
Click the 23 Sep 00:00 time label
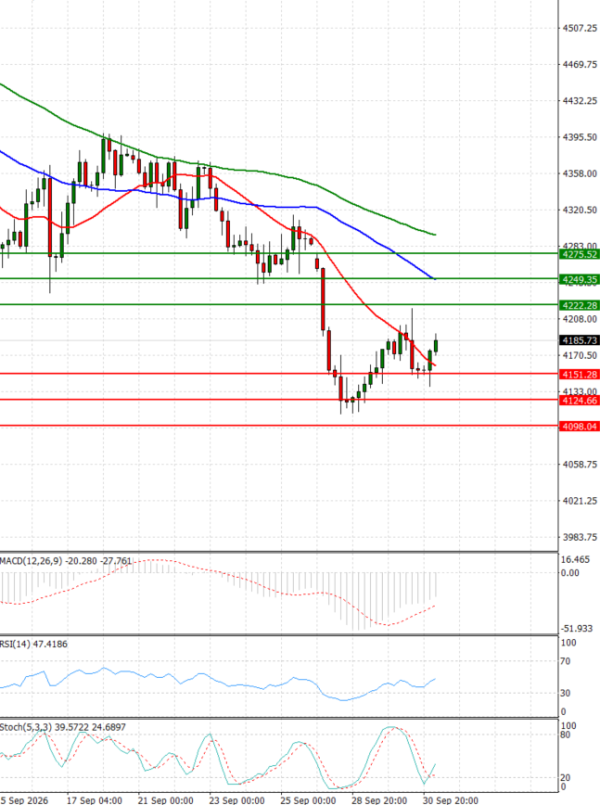(x=237, y=800)
